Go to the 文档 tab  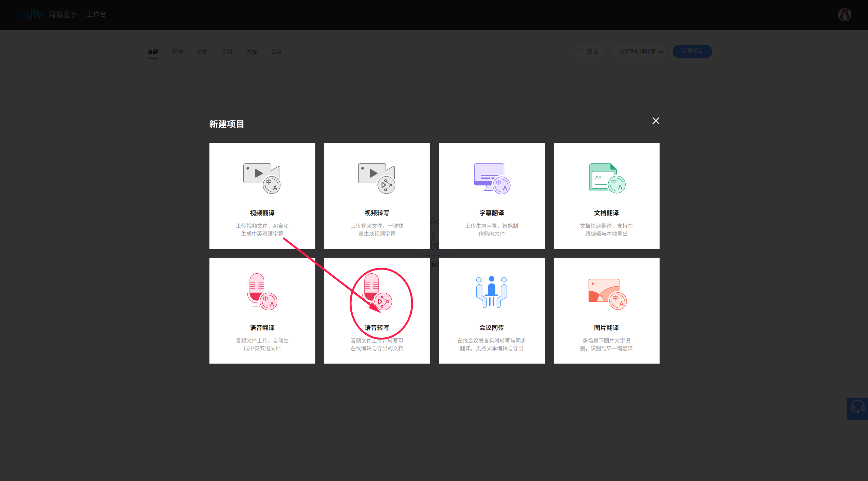coord(252,52)
